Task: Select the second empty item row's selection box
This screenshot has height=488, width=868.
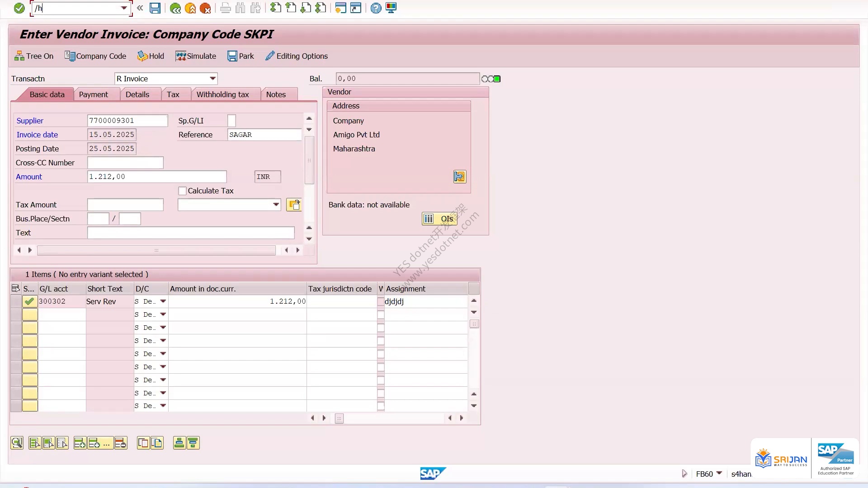Action: pyautogui.click(x=30, y=328)
